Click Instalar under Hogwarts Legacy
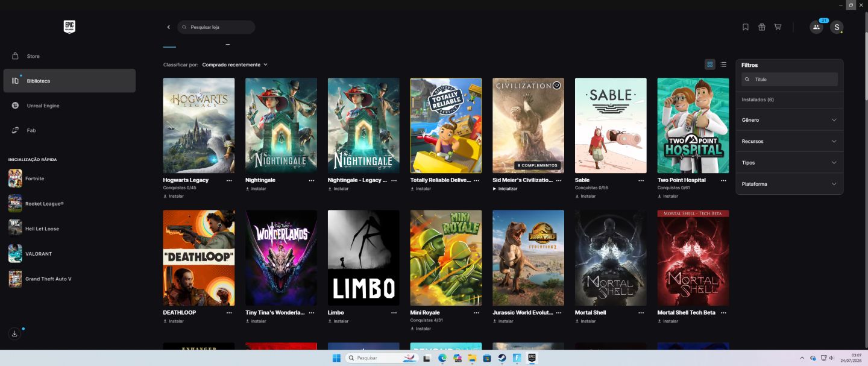 [174, 196]
